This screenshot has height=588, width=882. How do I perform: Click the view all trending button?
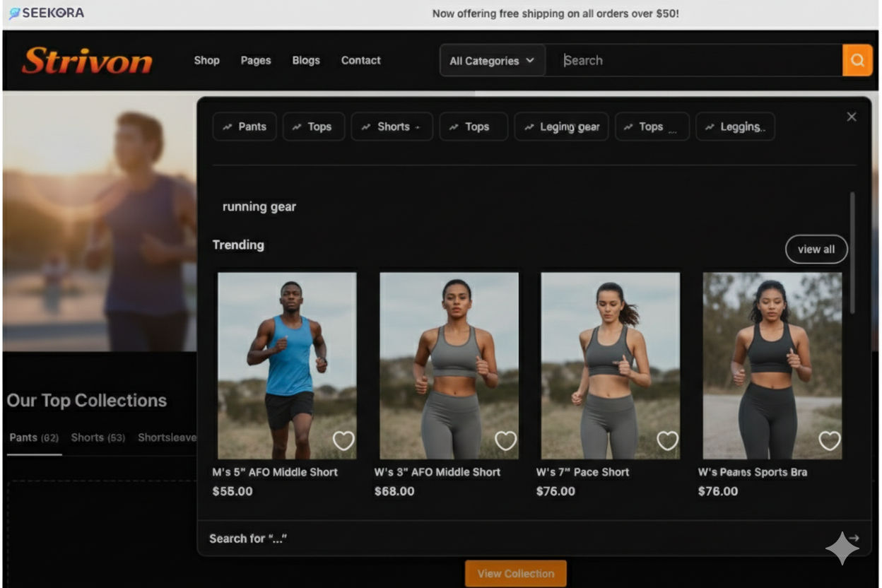click(x=816, y=249)
